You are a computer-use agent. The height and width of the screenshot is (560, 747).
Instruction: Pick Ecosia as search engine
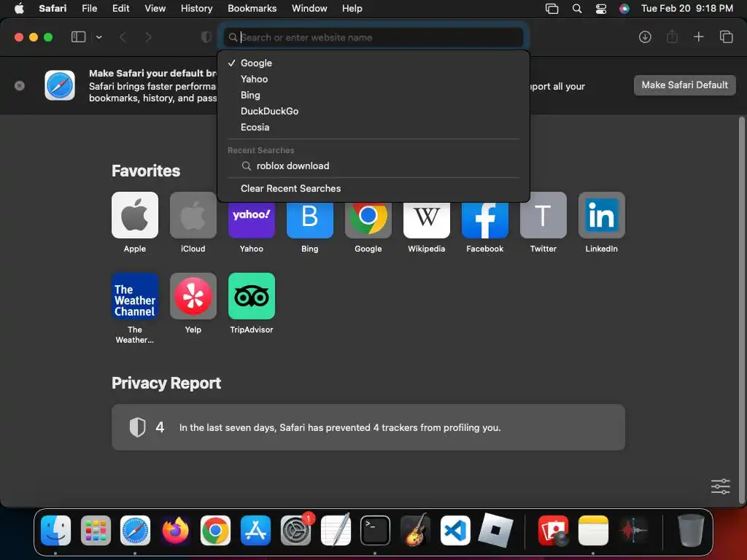373,127
